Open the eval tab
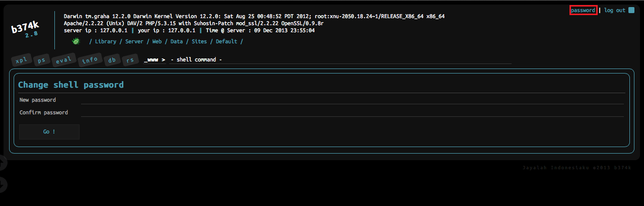The width and height of the screenshot is (644, 206). [x=63, y=61]
